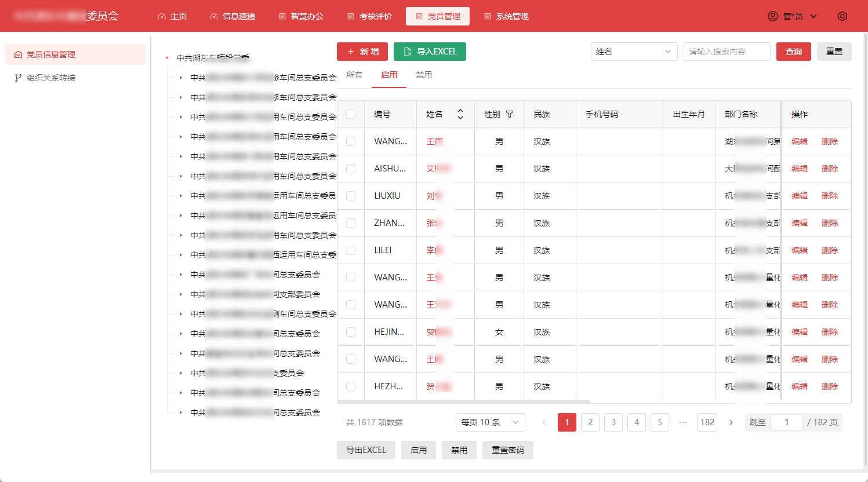Click the plus icon on 新增 button
Screen dimensions: 868x482
click(x=351, y=52)
